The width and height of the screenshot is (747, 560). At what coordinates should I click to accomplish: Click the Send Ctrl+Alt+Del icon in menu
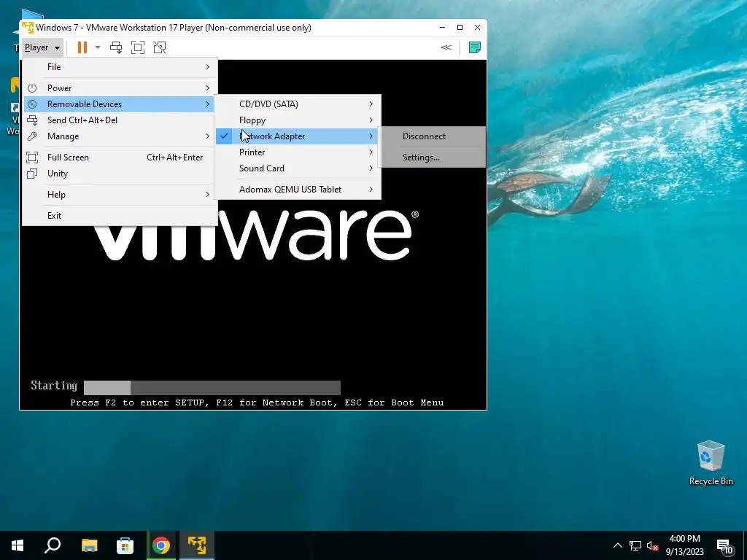(32, 120)
